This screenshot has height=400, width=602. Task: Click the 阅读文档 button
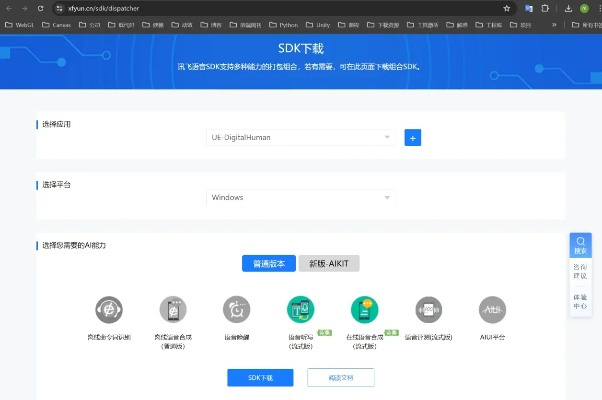coord(340,377)
